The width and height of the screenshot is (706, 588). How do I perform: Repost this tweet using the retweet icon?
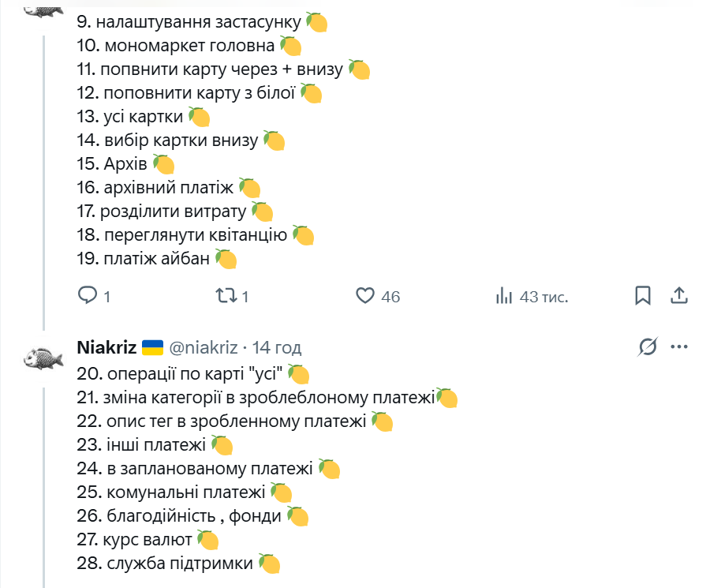226,296
